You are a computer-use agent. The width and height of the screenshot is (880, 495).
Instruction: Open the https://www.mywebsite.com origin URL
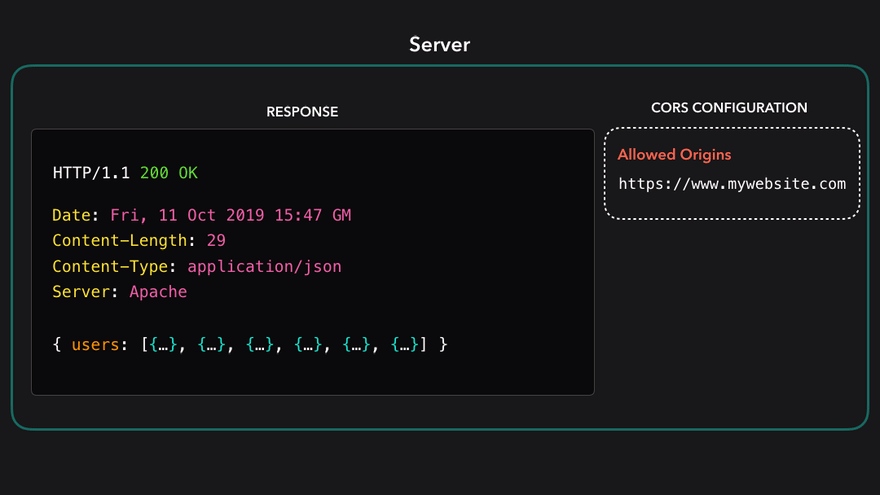click(x=732, y=184)
